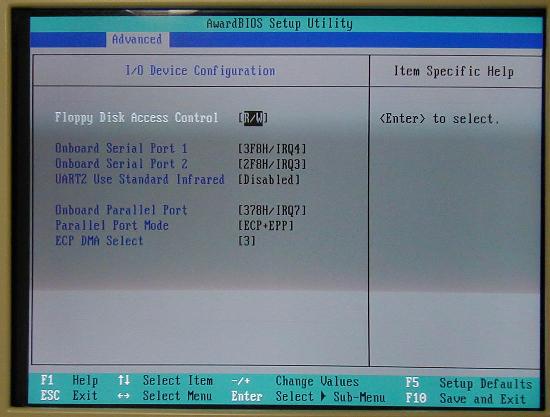Change the 3F8H/IRQ4 serial port value
550x417 pixels.
point(272,149)
